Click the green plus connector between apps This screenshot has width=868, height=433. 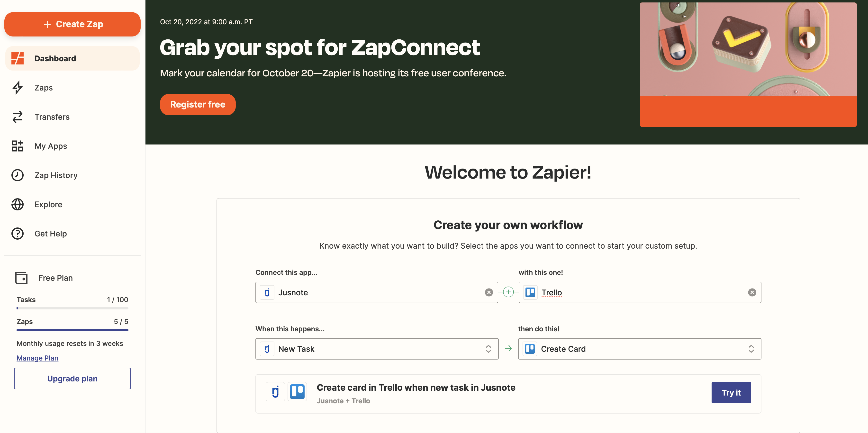coord(508,292)
